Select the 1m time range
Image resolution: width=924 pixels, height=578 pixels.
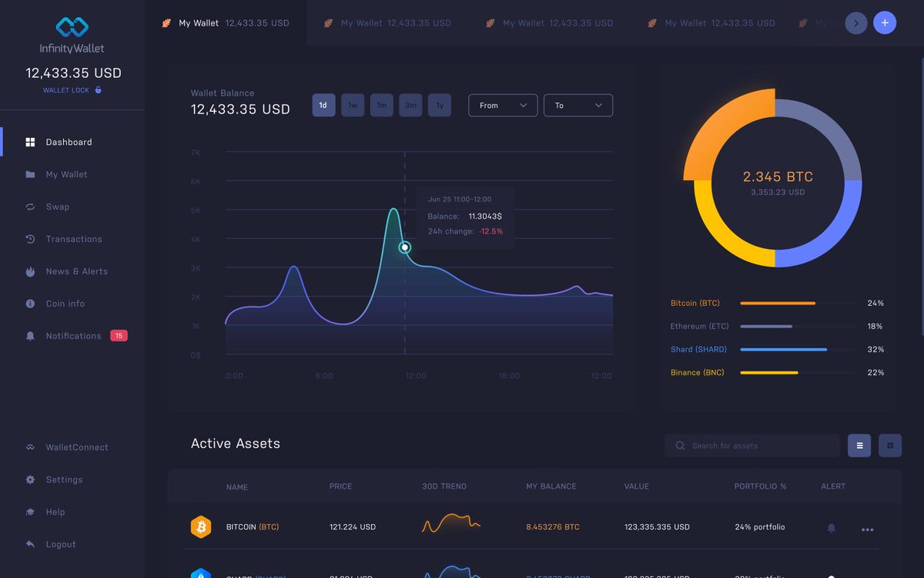[381, 105]
